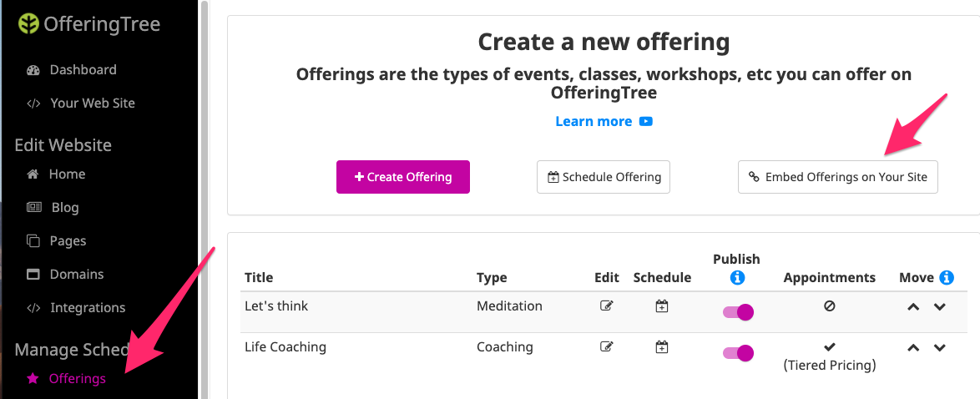Open the schedule calendar icon for Let's think
Screen dimensions: 980x399
tap(662, 306)
